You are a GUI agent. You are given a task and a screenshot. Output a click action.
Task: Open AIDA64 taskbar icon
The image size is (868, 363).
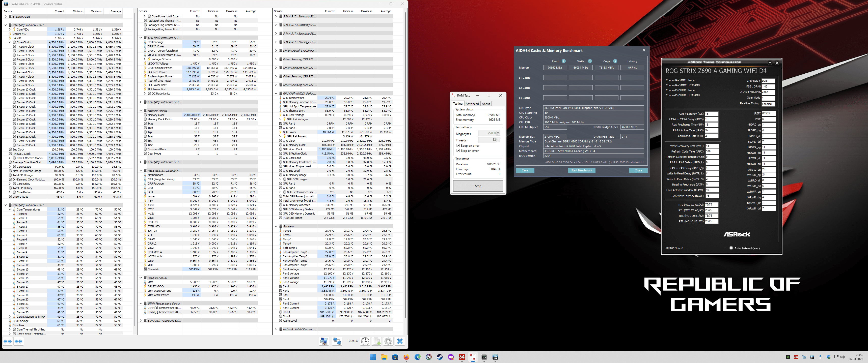462,357
